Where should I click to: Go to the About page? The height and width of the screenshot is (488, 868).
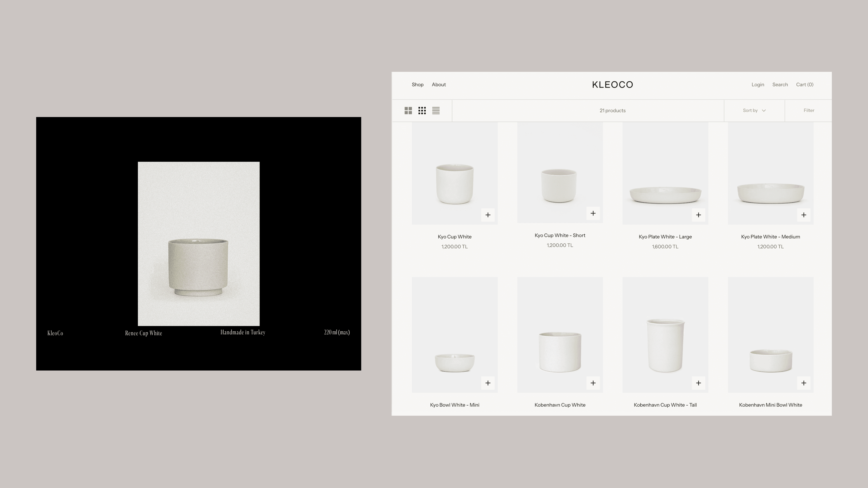(438, 84)
